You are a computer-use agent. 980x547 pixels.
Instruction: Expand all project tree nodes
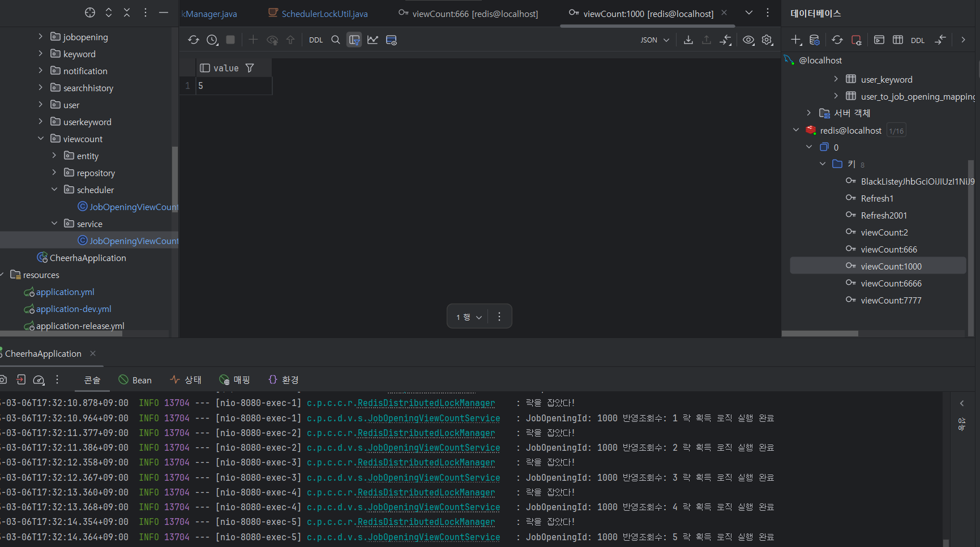[109, 12]
